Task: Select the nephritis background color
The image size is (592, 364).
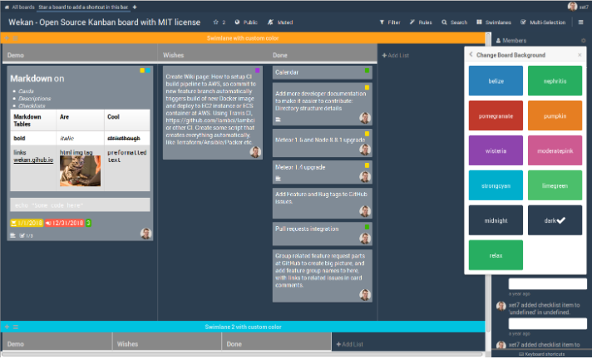Action: (555, 81)
